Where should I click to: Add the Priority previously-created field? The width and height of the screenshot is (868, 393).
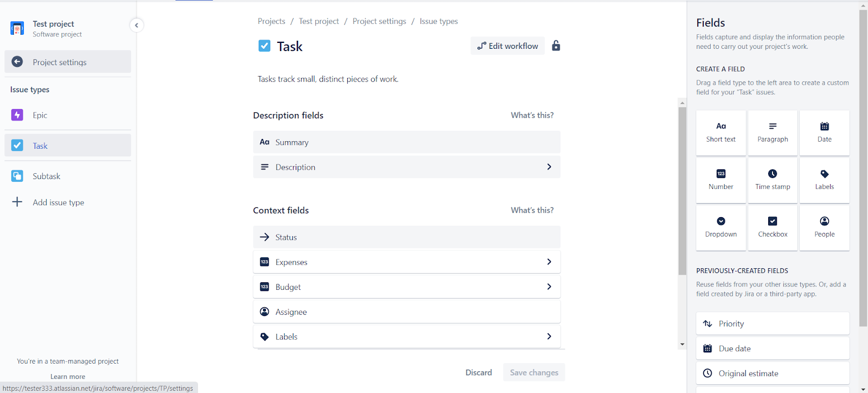(773, 324)
